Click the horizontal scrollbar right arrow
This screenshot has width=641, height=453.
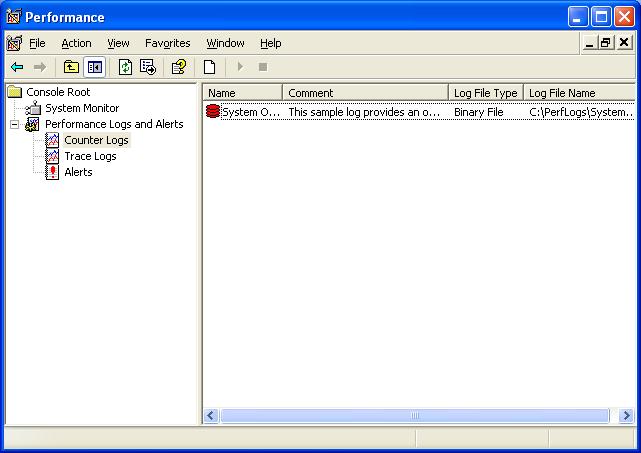pos(626,415)
